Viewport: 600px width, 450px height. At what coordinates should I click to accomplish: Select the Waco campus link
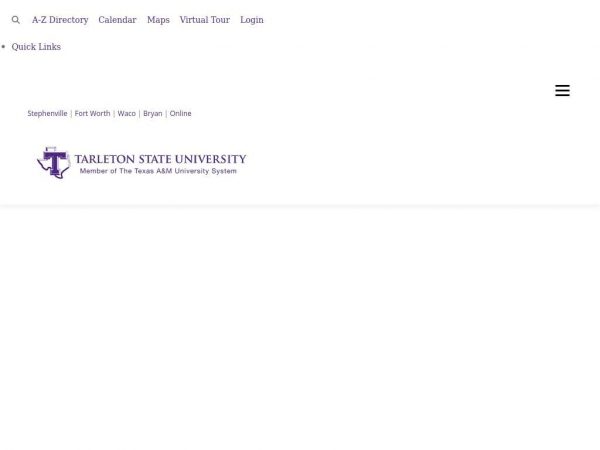tap(127, 113)
